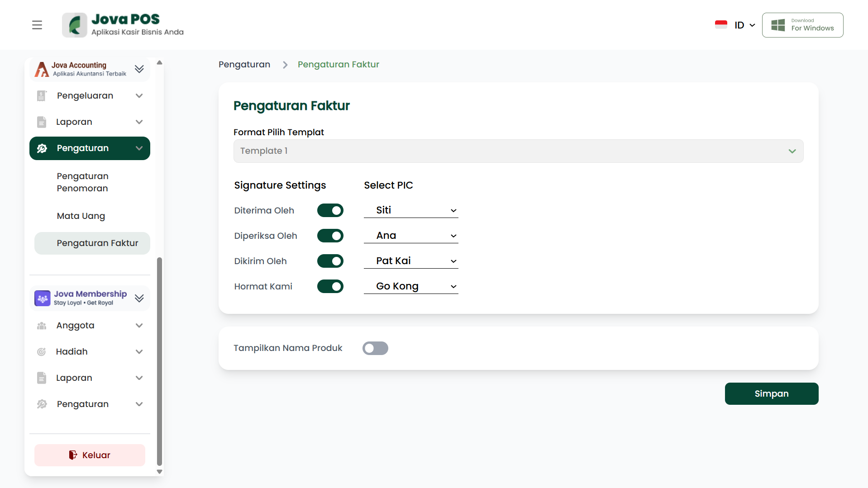Image resolution: width=868 pixels, height=488 pixels.
Task: Open Pengaturan Penomoran submenu item
Action: 83,182
